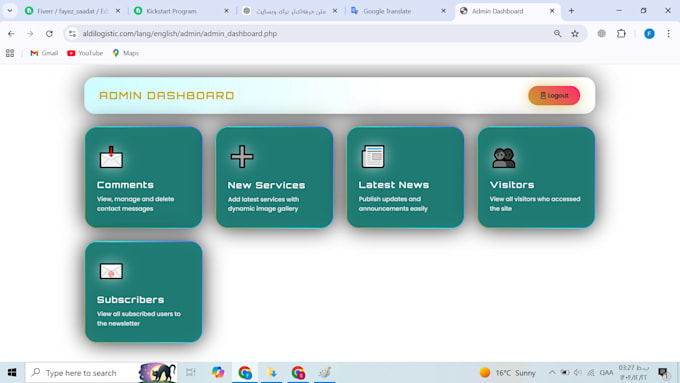Switch to the Fiverr fayez_saadat tab

click(72, 11)
